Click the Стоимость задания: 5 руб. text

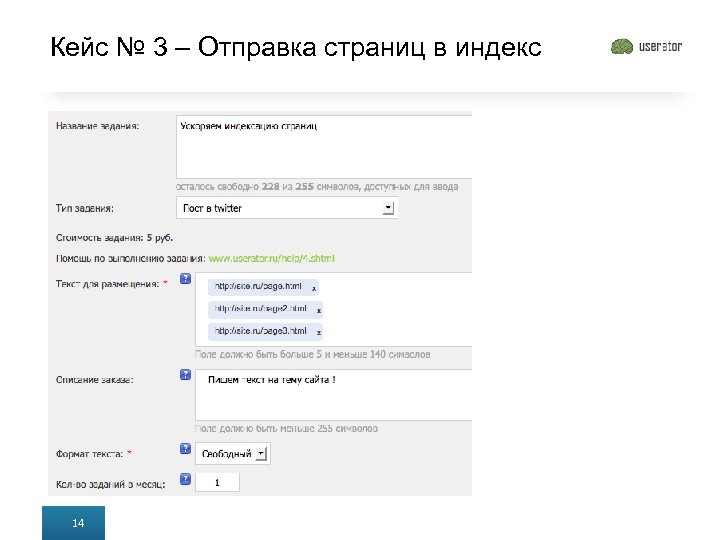click(114, 238)
